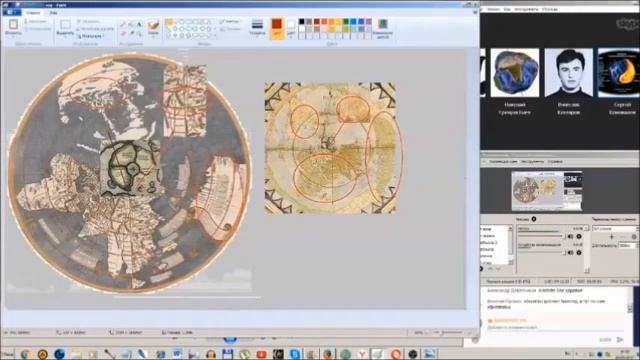Screen dimensions: 640x360
Task: Click the Paste clipboard icon
Action: 13,25
